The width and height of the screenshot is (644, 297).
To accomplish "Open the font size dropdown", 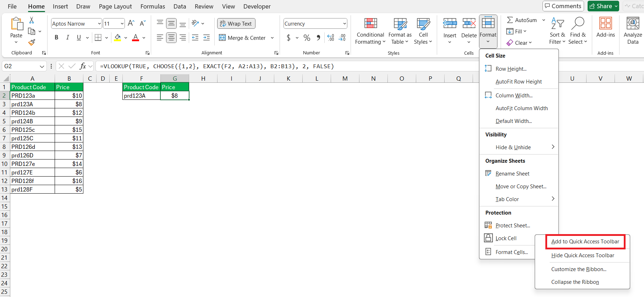I will click(122, 24).
